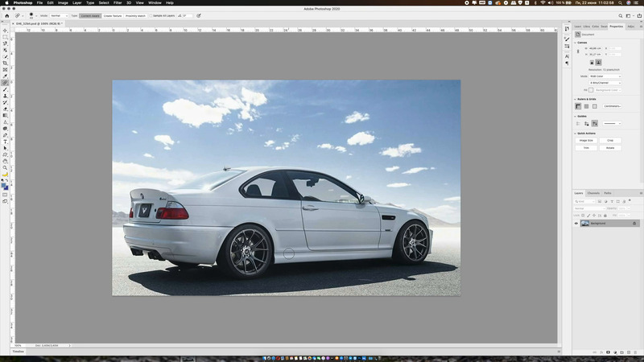Switch to the Channels tab

592,193
